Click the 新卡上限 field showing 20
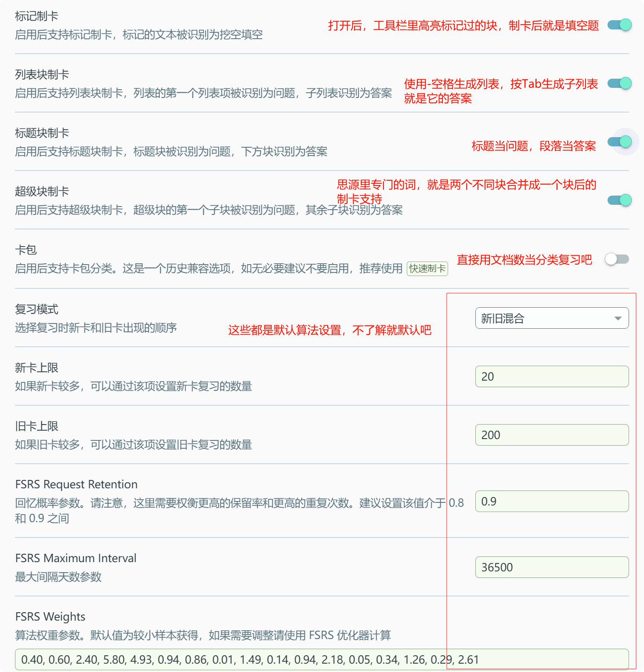 point(552,377)
